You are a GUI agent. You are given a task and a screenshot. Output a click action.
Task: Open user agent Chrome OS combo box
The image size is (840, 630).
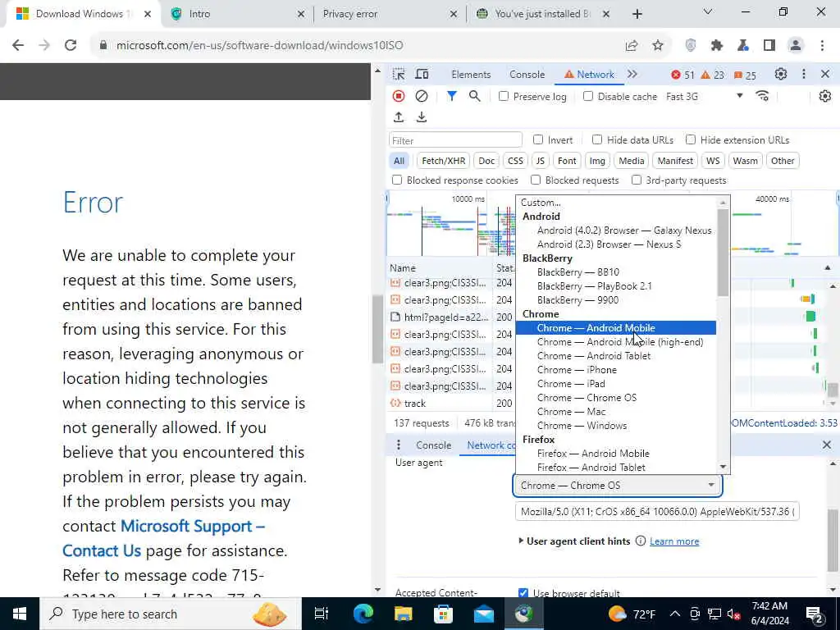click(x=618, y=486)
